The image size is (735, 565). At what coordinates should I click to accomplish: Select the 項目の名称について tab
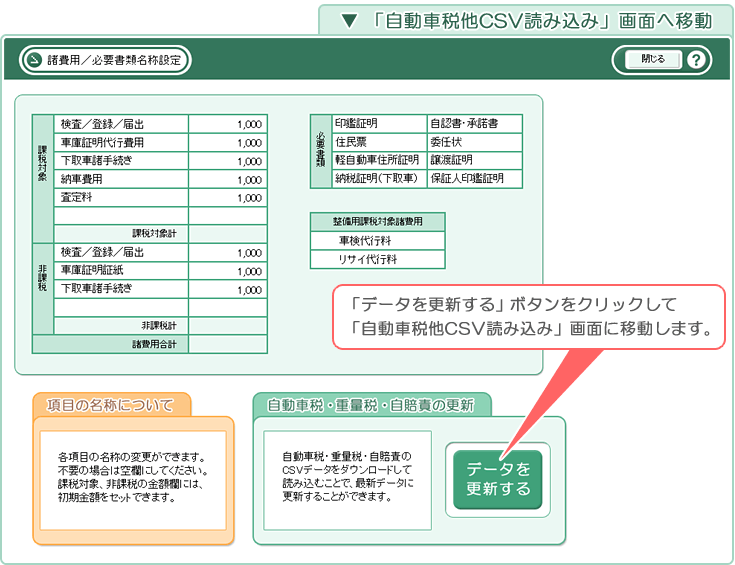click(x=112, y=405)
